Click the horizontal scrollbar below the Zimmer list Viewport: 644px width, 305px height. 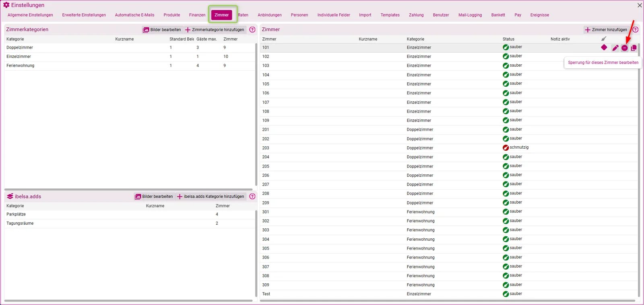tap(448, 301)
